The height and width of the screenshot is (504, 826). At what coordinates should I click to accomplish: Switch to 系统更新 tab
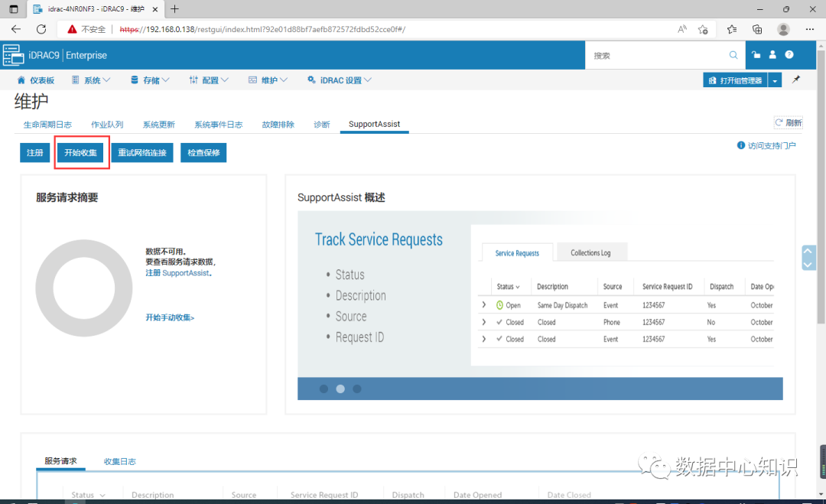[x=158, y=125]
